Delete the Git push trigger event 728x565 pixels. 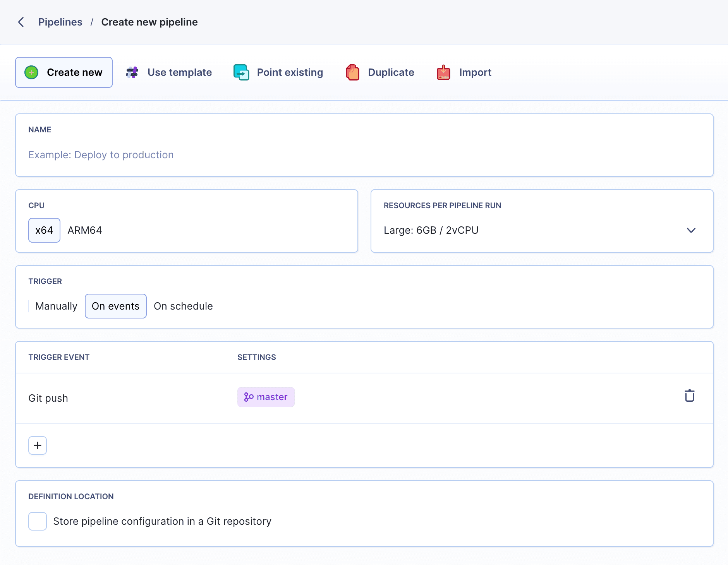[689, 396]
